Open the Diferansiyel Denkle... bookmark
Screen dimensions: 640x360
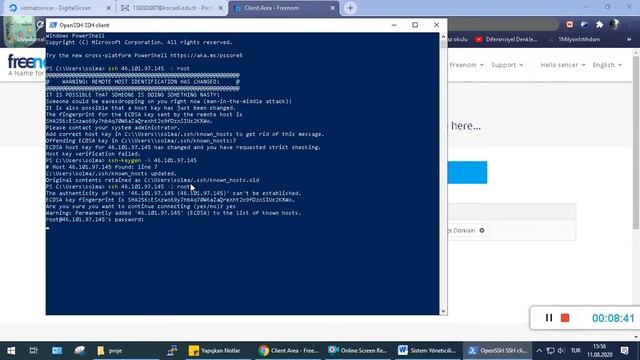point(506,40)
